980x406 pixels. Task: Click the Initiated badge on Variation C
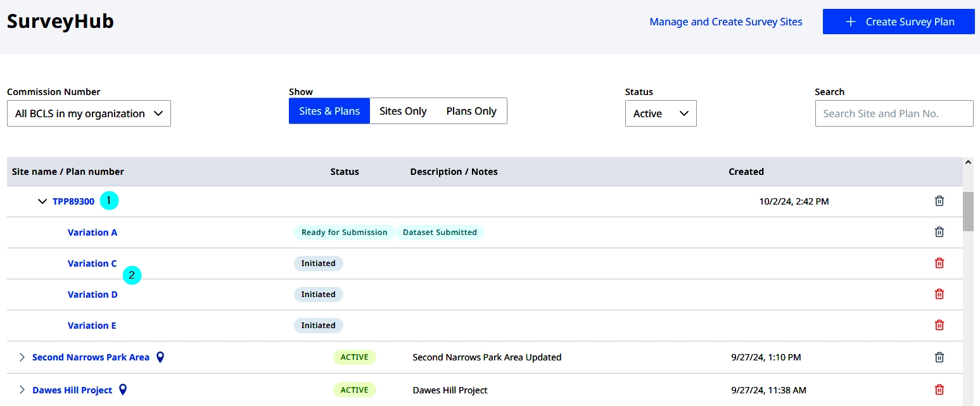[318, 263]
